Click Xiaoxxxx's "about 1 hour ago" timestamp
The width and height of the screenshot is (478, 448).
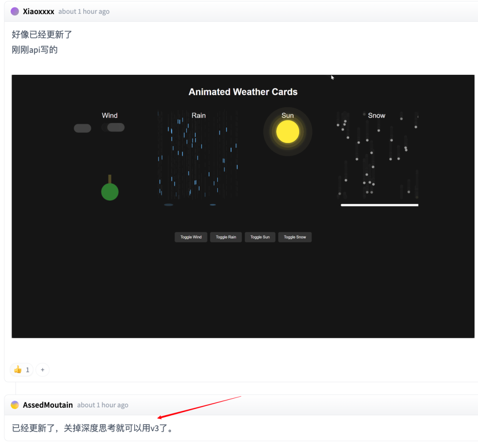pos(84,11)
